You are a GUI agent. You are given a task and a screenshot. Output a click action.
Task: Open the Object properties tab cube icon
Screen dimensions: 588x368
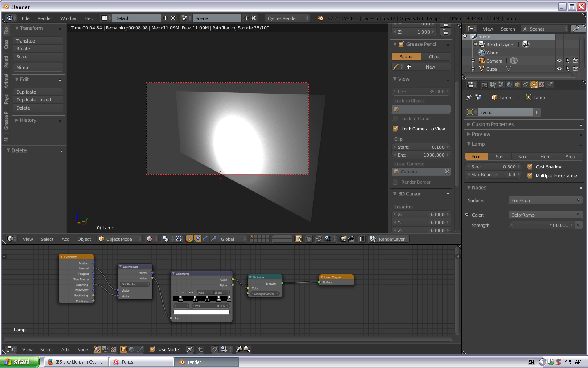click(517, 85)
